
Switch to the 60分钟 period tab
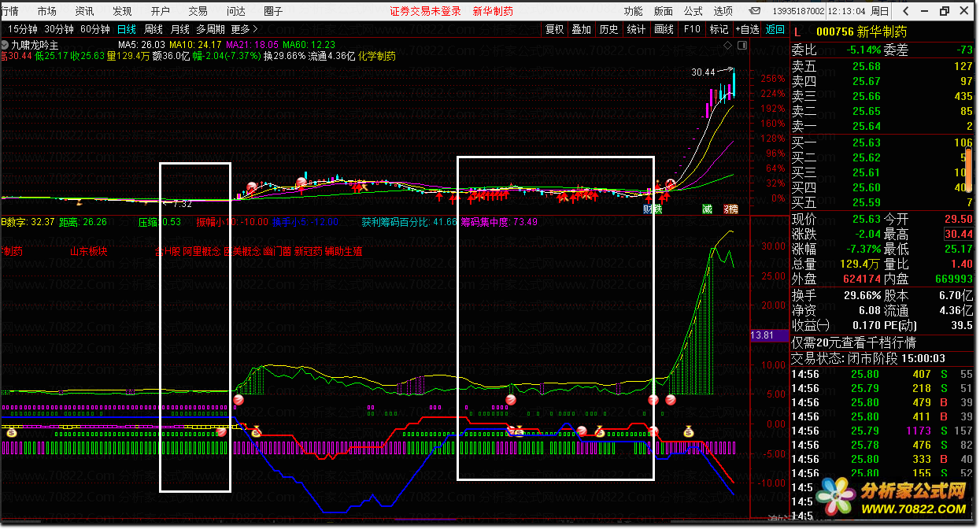(x=95, y=29)
